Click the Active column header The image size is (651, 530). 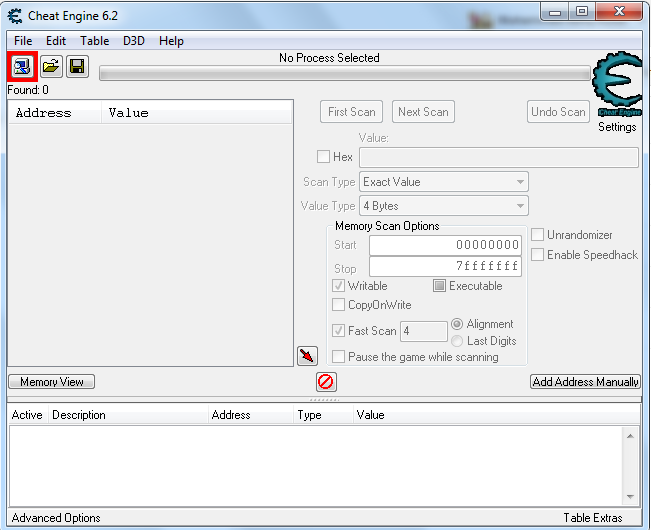click(x=27, y=415)
